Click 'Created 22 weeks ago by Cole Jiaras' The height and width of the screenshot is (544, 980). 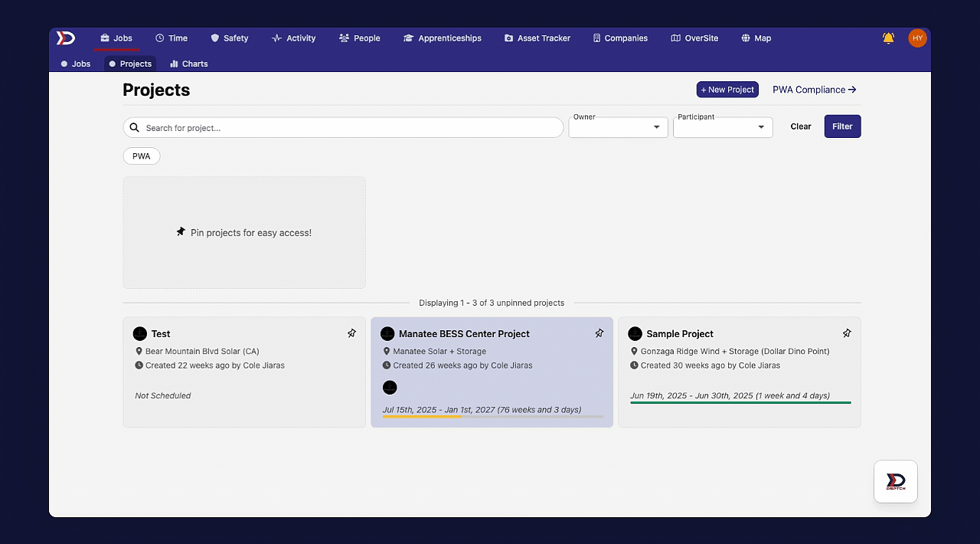[215, 365]
